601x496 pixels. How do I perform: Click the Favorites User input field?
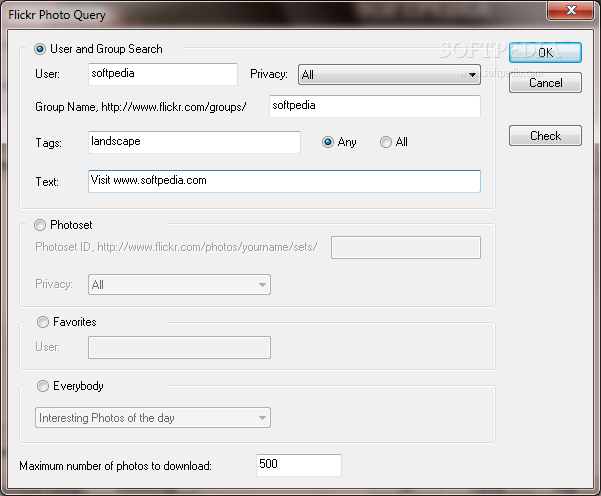coord(179,348)
